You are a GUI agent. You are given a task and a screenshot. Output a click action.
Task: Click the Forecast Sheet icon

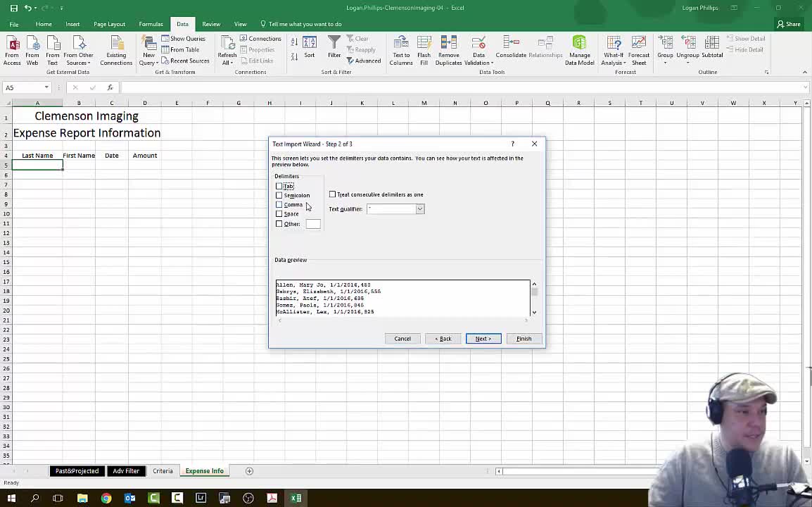click(x=638, y=44)
